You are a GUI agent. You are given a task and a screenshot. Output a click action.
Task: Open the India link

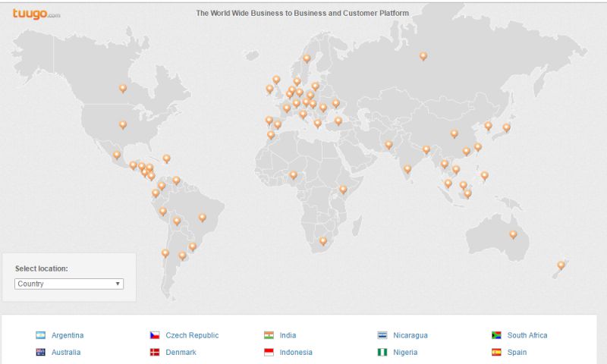288,335
